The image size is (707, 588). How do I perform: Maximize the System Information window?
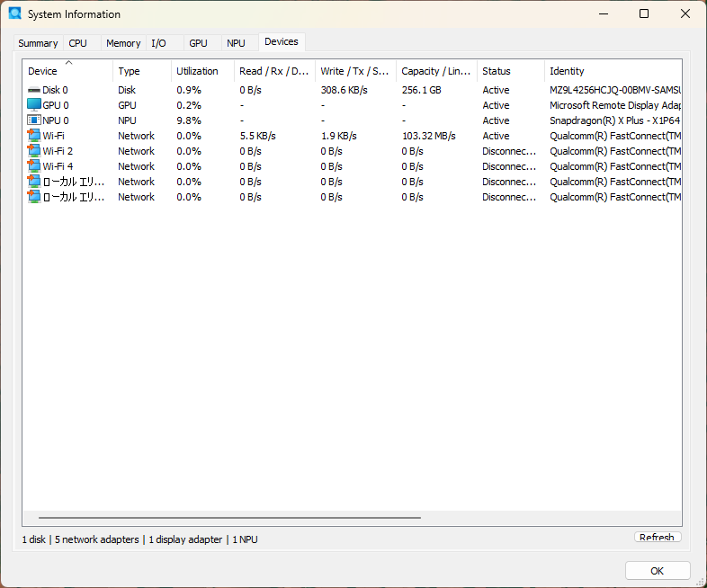pos(644,13)
